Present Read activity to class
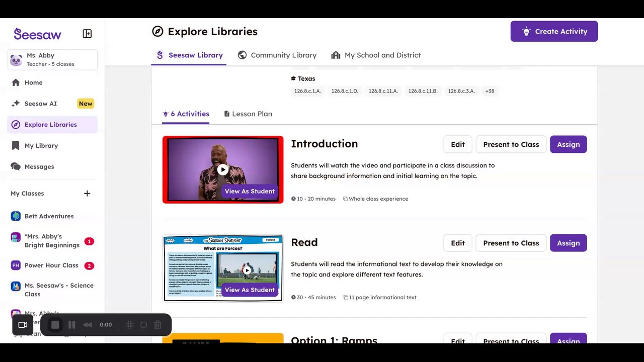The height and width of the screenshot is (362, 644). [511, 243]
